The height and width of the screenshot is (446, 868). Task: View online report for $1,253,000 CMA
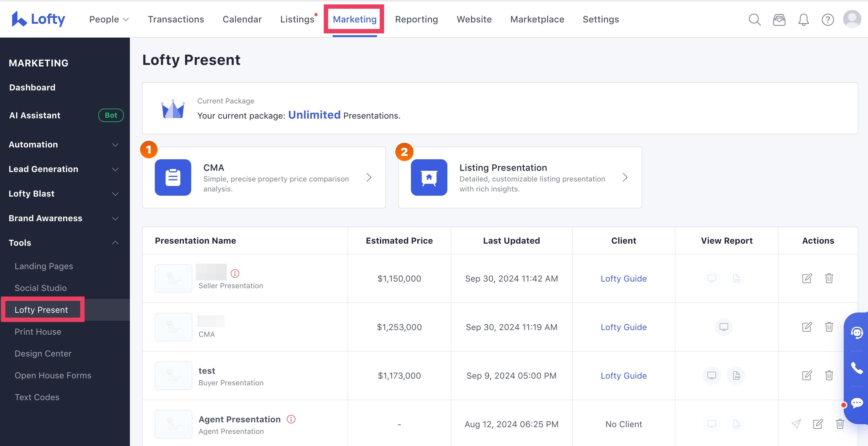tap(724, 327)
